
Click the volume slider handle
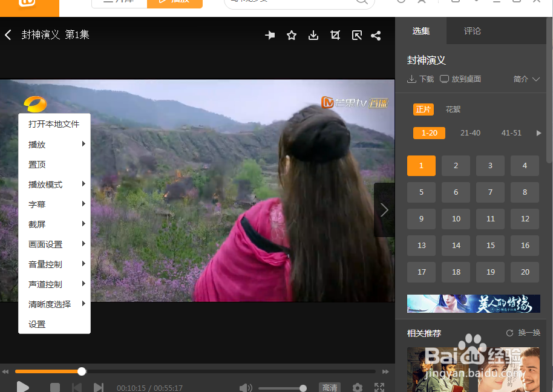coord(303,388)
